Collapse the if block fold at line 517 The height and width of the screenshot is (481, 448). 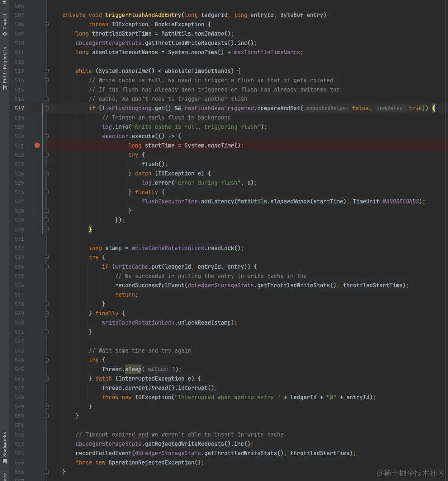pyautogui.click(x=47, y=108)
